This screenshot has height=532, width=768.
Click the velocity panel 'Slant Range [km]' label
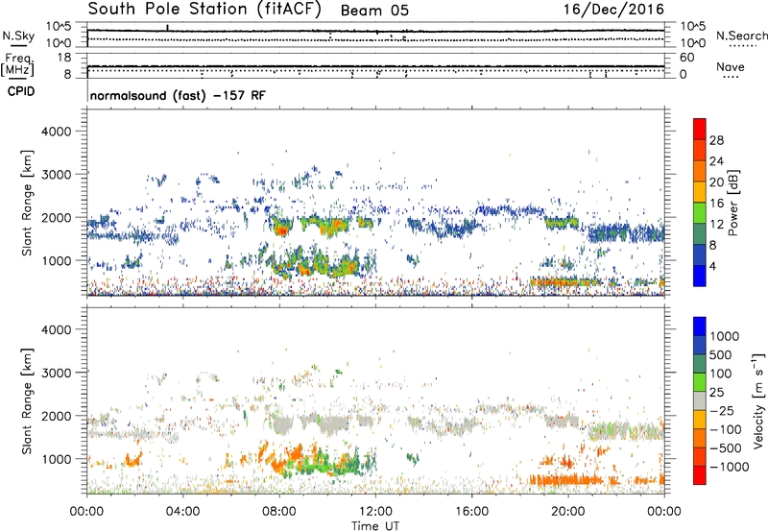(27, 401)
